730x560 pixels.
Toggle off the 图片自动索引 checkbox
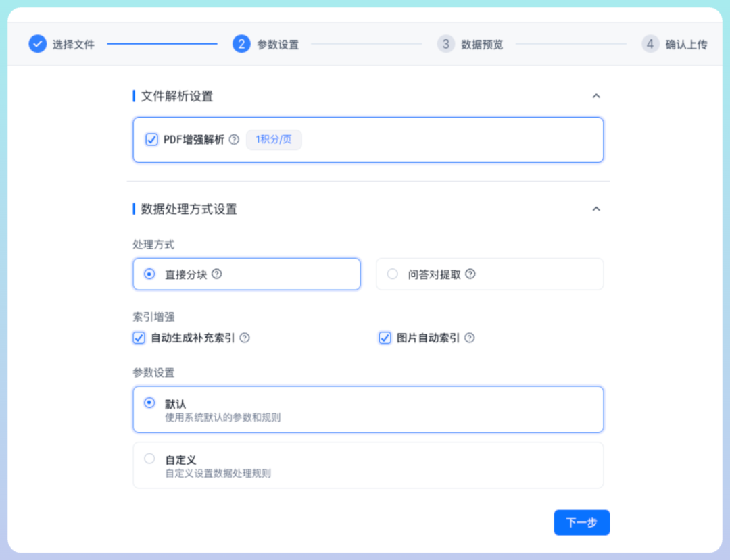(385, 338)
